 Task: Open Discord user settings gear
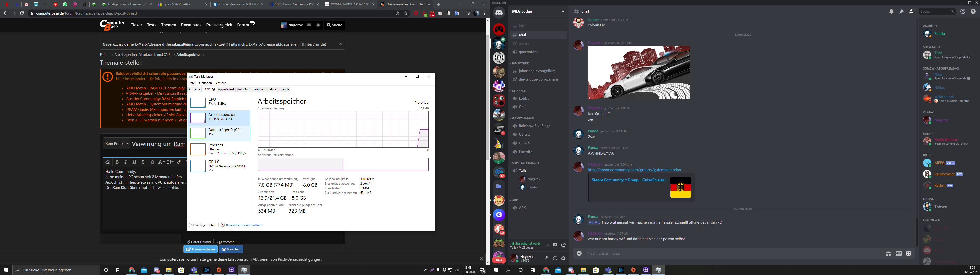[563, 258]
